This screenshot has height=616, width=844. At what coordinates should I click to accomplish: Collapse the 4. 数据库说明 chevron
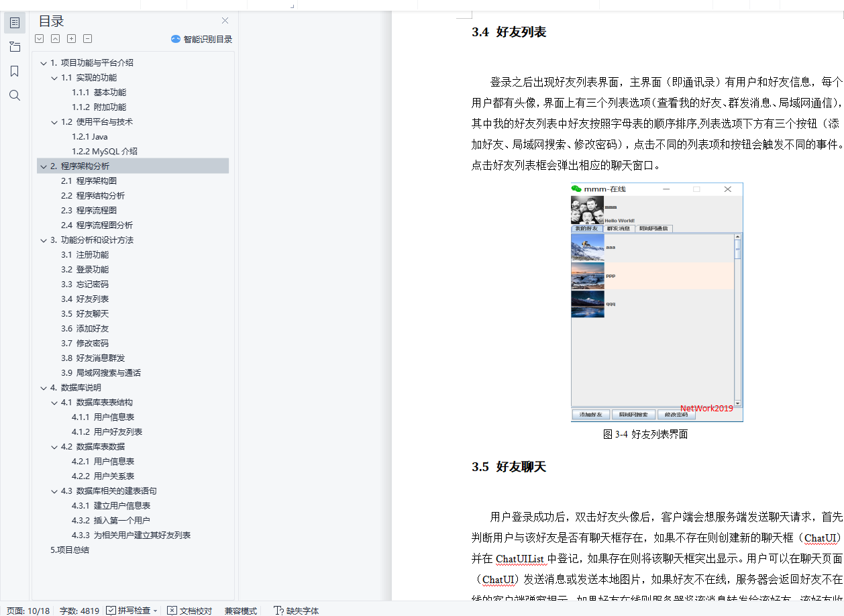(44, 388)
